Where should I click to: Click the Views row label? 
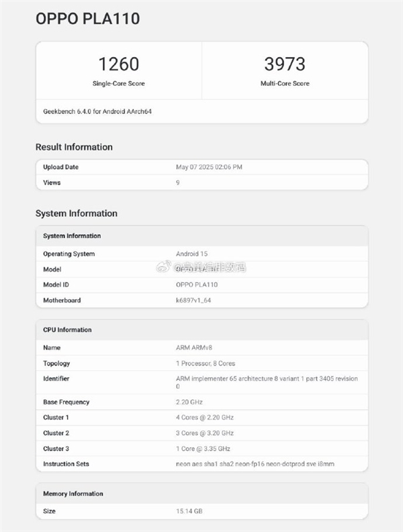tap(52, 182)
